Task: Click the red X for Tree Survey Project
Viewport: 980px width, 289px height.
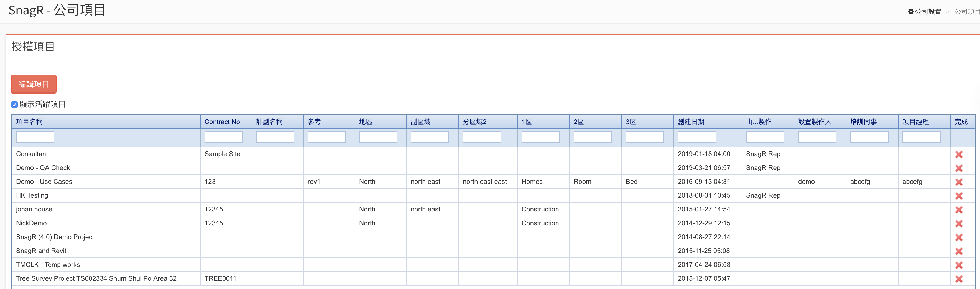Action: pos(959,279)
